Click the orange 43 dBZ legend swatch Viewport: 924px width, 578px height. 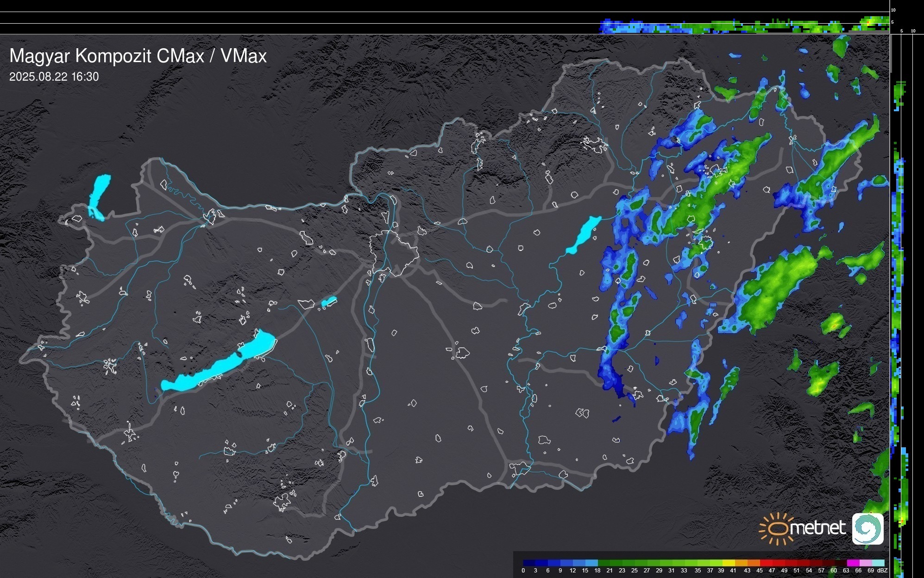(x=753, y=563)
